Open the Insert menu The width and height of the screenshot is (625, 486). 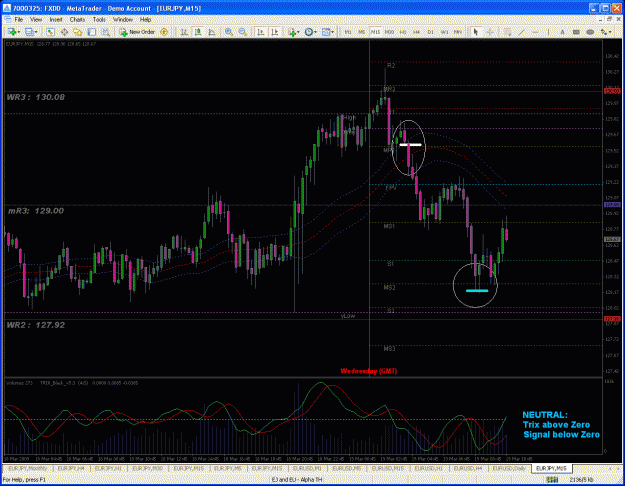point(56,19)
